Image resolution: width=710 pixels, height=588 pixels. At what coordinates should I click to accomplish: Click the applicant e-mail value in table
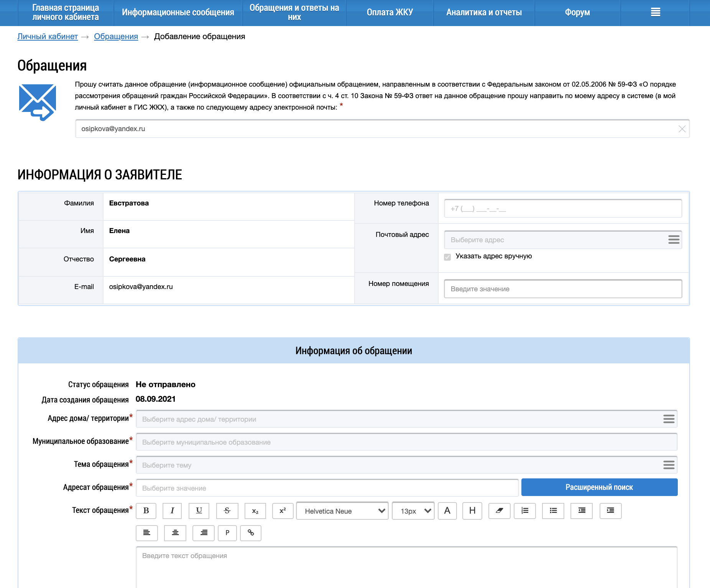pyautogui.click(x=141, y=287)
